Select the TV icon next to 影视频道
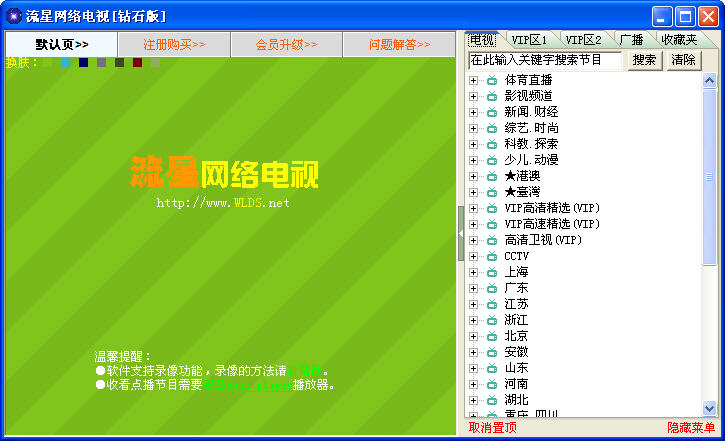Screen dimensions: 725x441 pos(491,96)
